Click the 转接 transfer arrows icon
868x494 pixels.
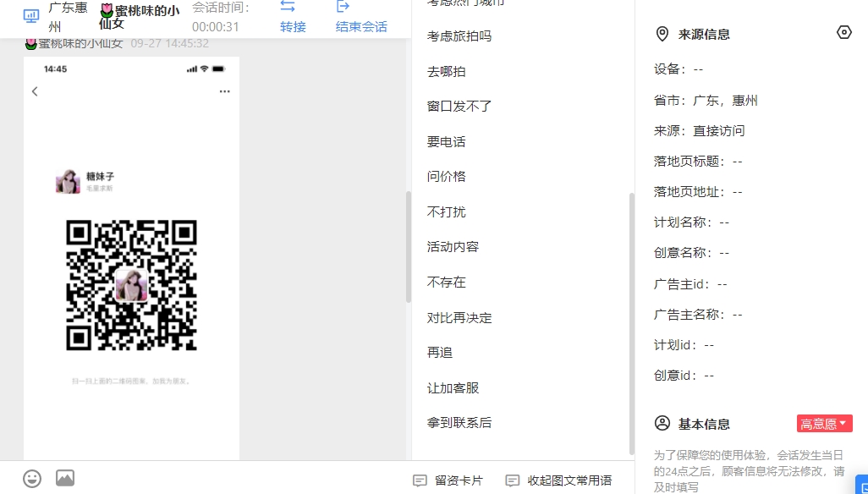(x=288, y=6)
